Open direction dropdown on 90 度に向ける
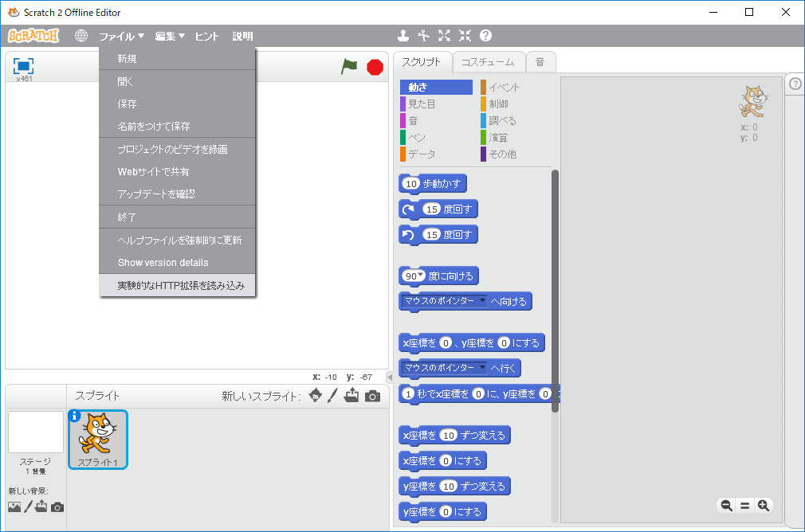Viewport: 805px width, 532px height. (x=422, y=276)
